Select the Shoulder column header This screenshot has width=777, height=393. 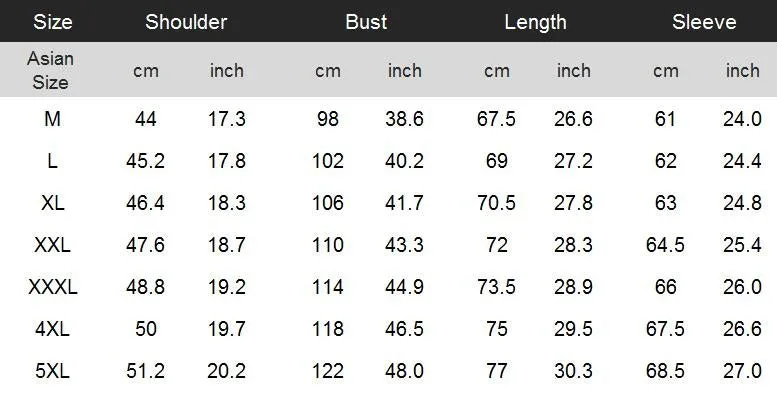186,22
